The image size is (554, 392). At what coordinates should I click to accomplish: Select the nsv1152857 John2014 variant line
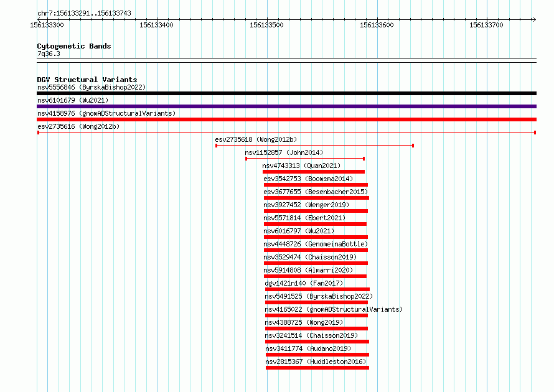(x=305, y=159)
